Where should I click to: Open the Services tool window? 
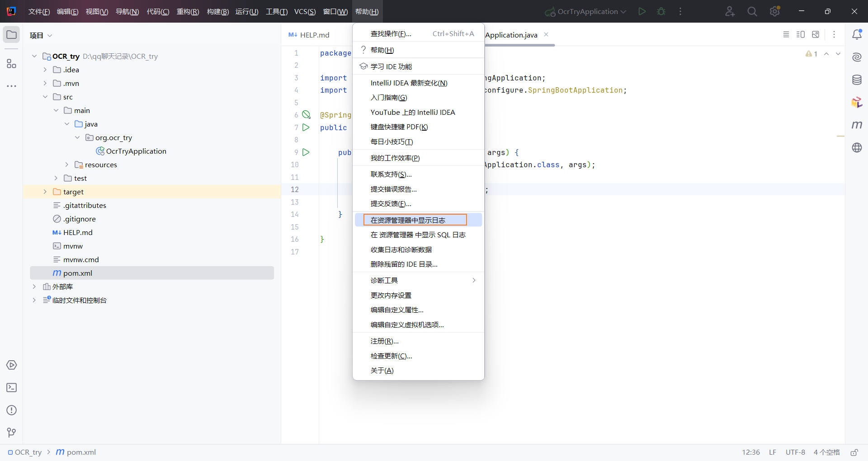11,365
